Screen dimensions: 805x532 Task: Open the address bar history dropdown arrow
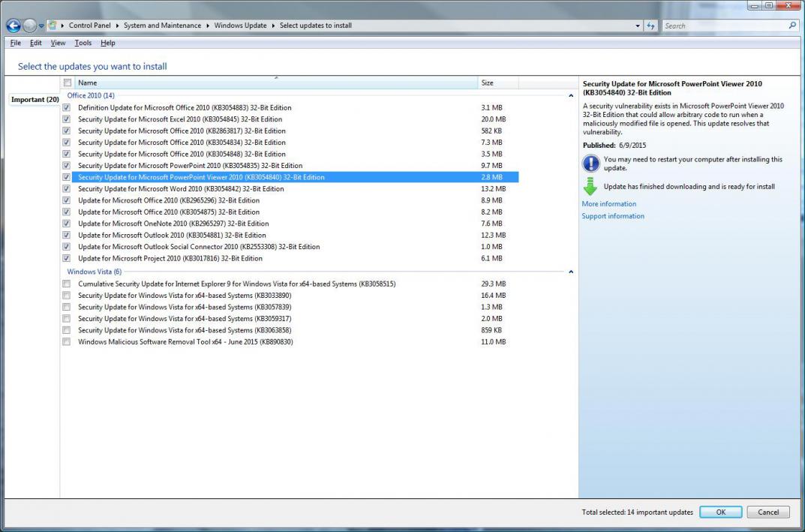[x=638, y=26]
